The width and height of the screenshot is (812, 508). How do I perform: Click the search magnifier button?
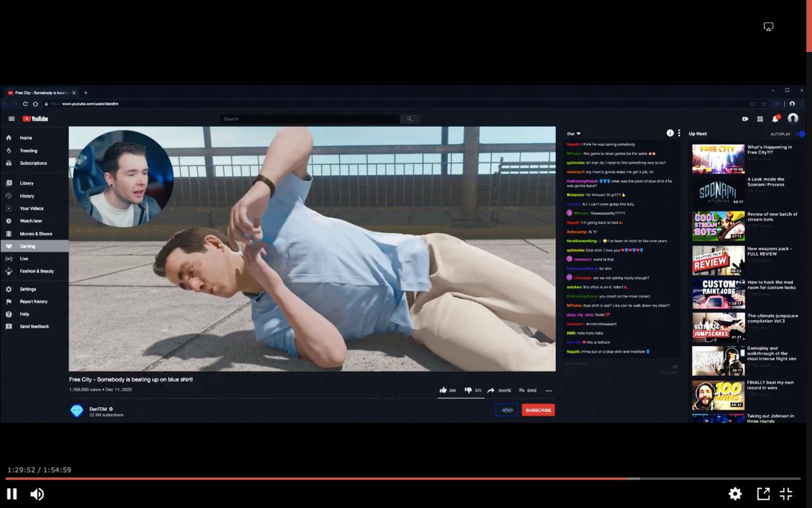(x=409, y=119)
